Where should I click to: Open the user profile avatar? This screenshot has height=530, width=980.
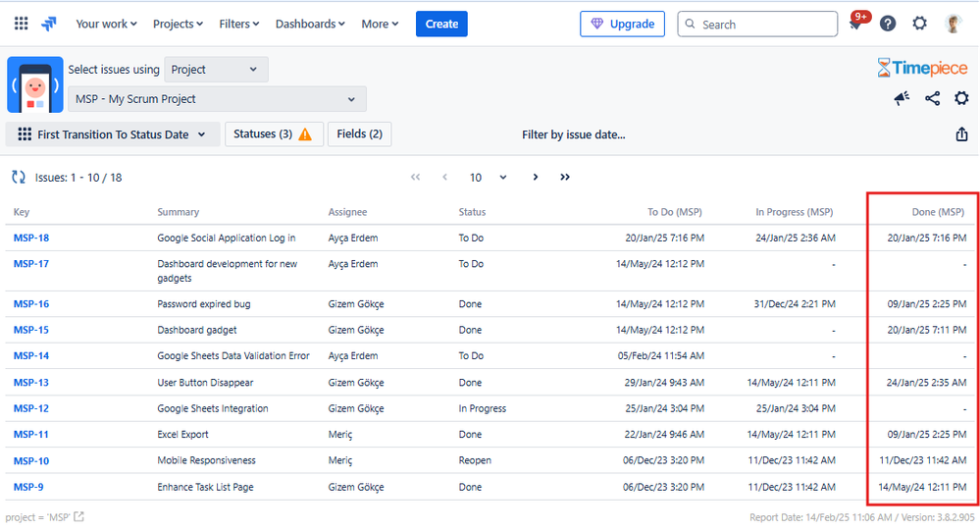[954, 24]
